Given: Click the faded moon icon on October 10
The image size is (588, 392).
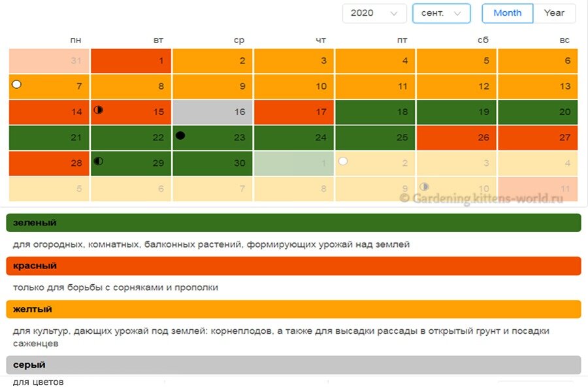Looking at the screenshot, I should tap(424, 186).
